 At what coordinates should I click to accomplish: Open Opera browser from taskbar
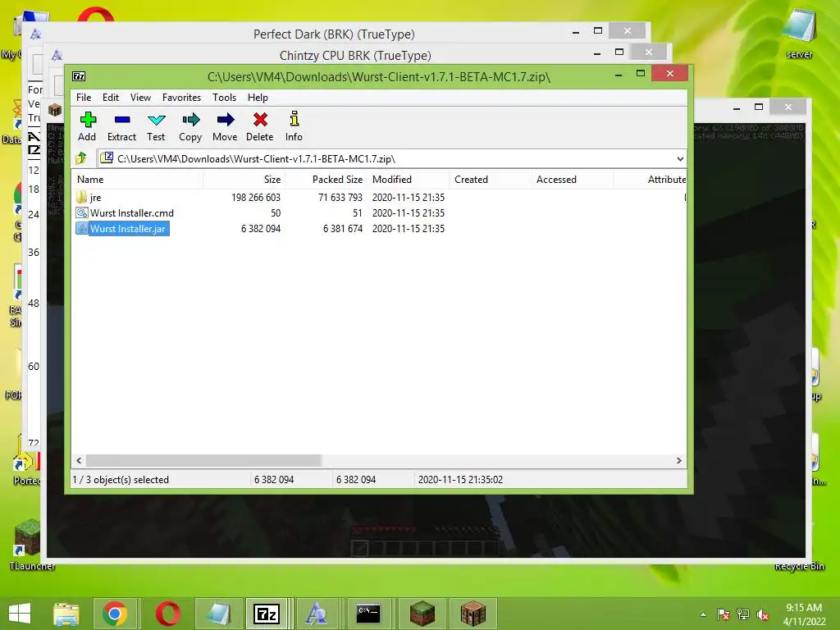click(x=167, y=614)
